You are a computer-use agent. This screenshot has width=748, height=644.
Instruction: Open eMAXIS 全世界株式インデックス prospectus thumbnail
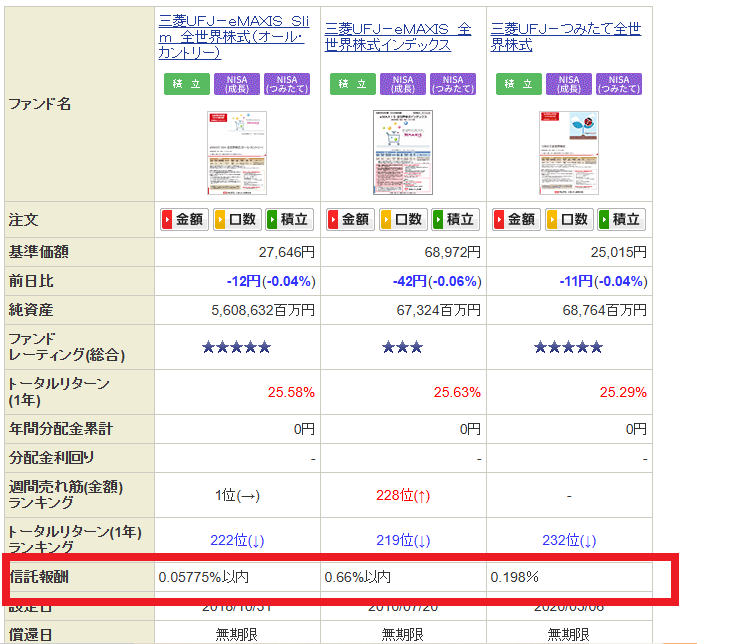coord(403,153)
